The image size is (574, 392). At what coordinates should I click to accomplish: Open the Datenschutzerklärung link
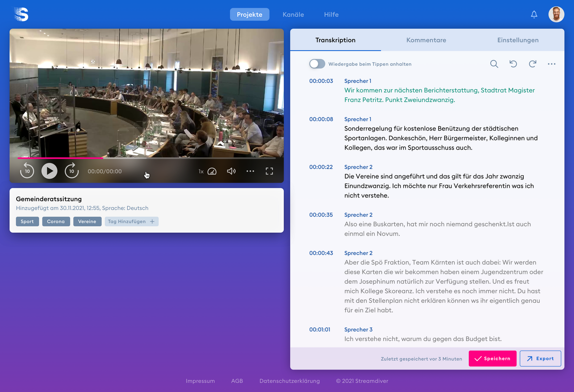coord(289,381)
